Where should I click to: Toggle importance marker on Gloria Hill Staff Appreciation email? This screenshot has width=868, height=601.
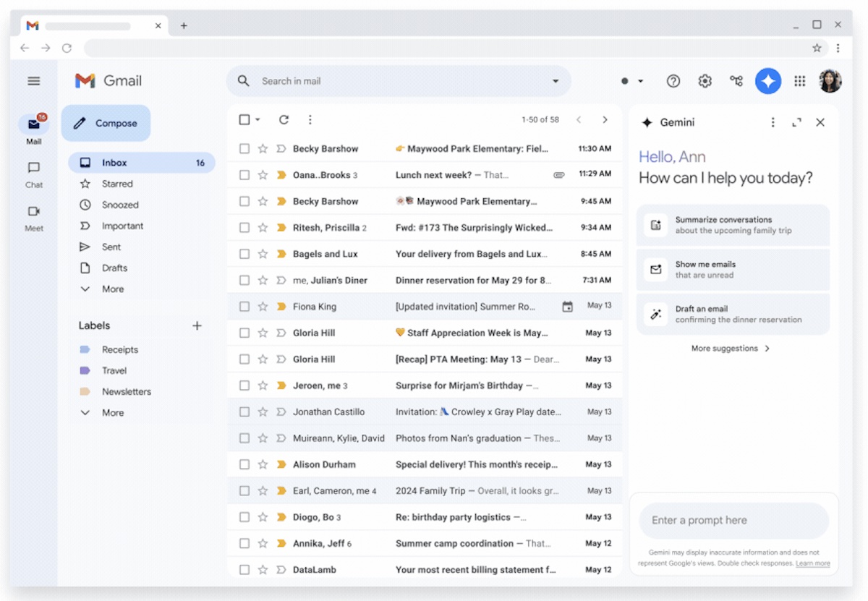[x=281, y=333]
